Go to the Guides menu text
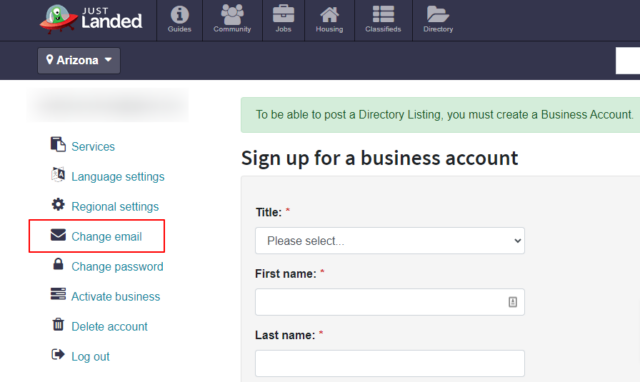 tap(179, 29)
